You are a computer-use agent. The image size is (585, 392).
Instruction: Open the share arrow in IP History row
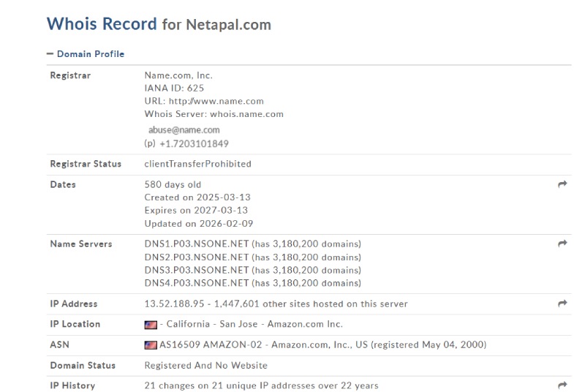coord(562,385)
